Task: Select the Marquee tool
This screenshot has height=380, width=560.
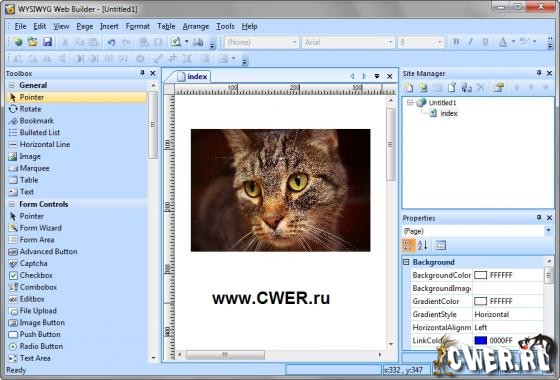Action: (x=29, y=168)
